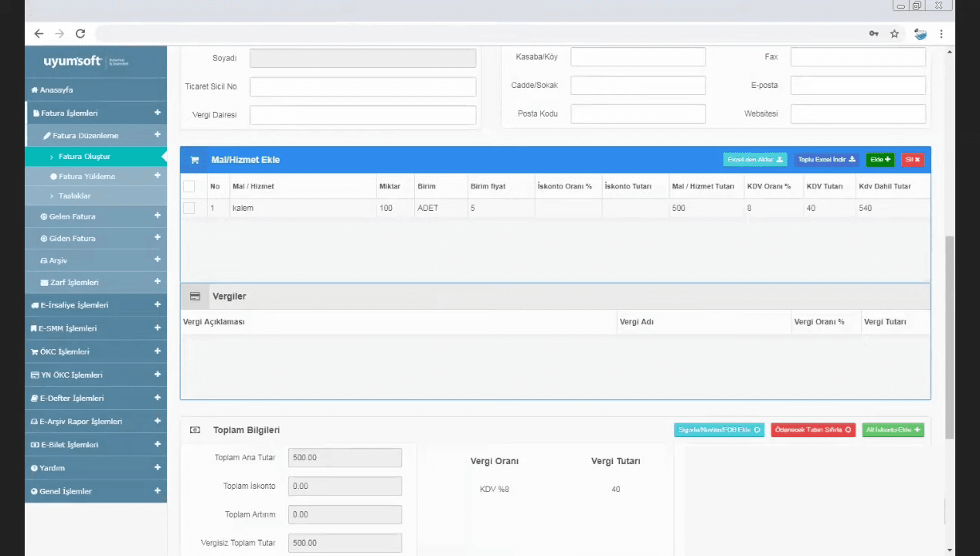Open Anasayfa in the sidebar
980x556 pixels.
pos(96,90)
